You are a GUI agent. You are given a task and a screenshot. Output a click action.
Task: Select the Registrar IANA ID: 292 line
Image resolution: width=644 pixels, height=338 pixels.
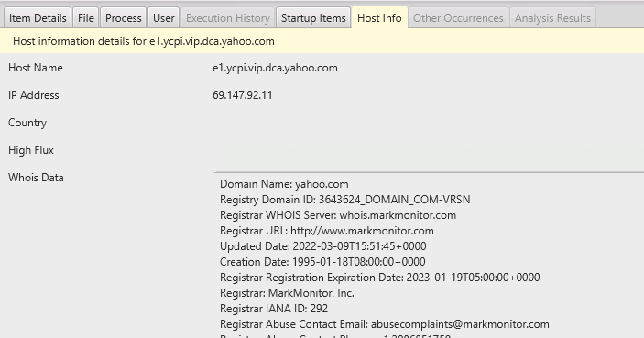coord(274,309)
